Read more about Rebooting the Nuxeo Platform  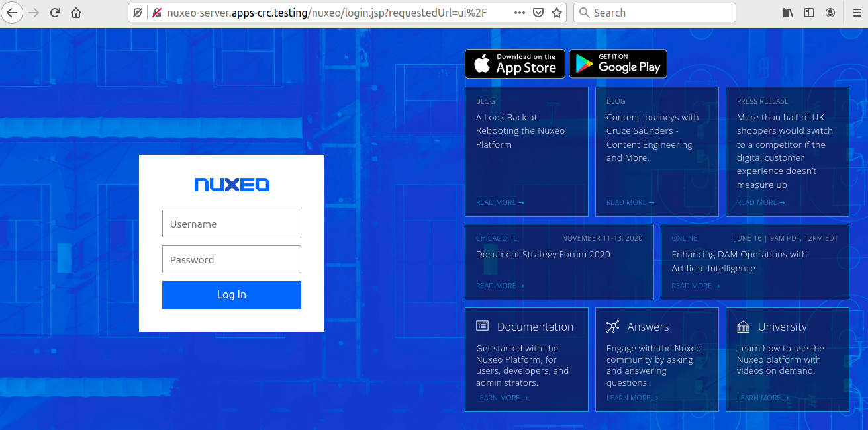(x=500, y=202)
